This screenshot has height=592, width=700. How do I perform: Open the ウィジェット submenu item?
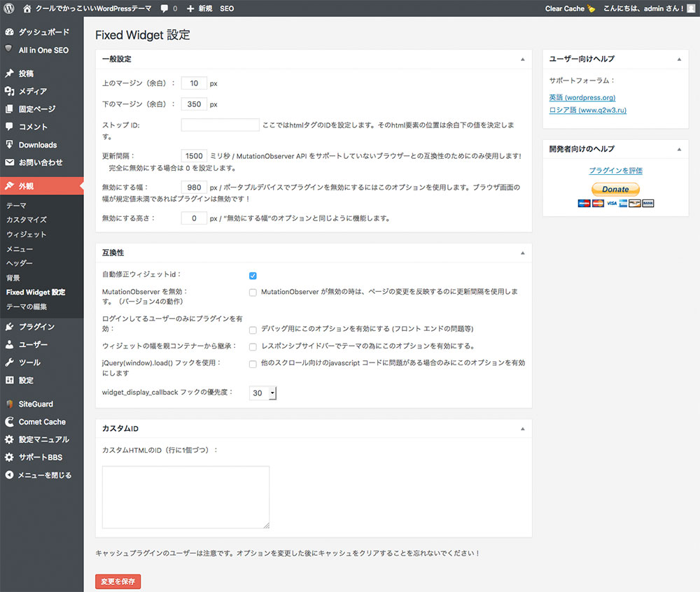point(27,234)
